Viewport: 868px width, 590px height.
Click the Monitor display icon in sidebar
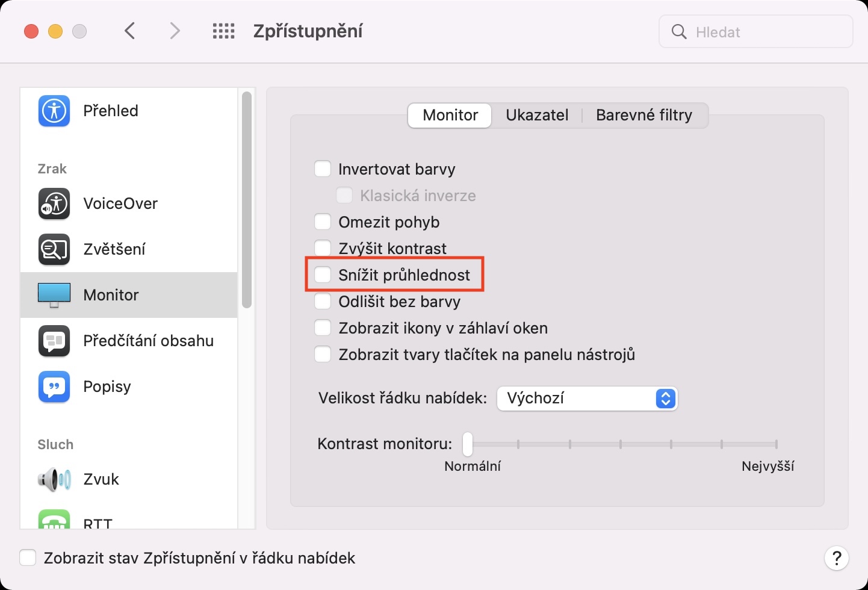[54, 295]
